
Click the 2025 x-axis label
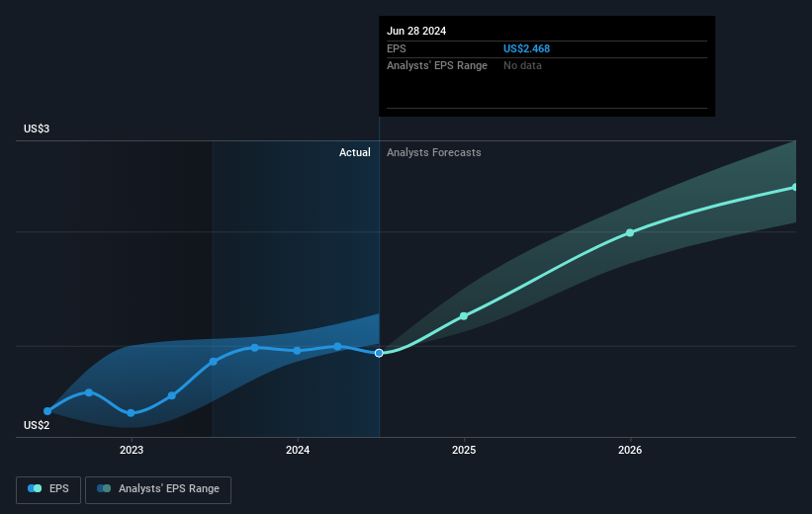click(x=464, y=450)
